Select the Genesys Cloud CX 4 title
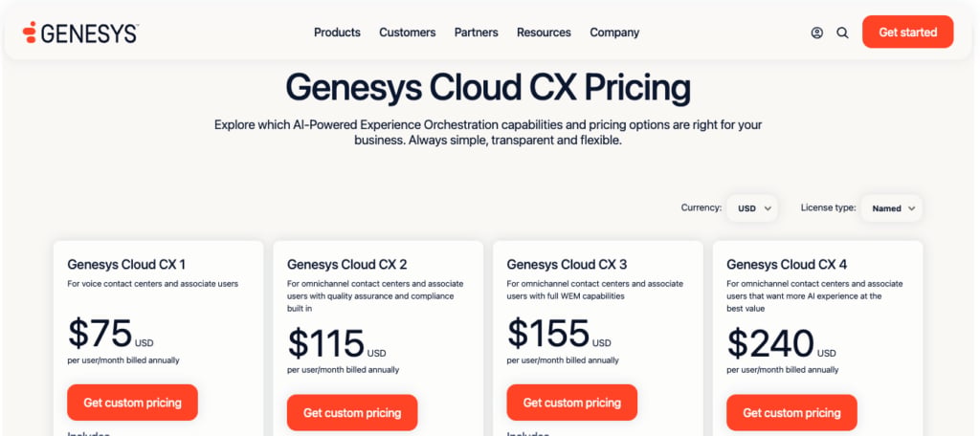 (x=787, y=264)
